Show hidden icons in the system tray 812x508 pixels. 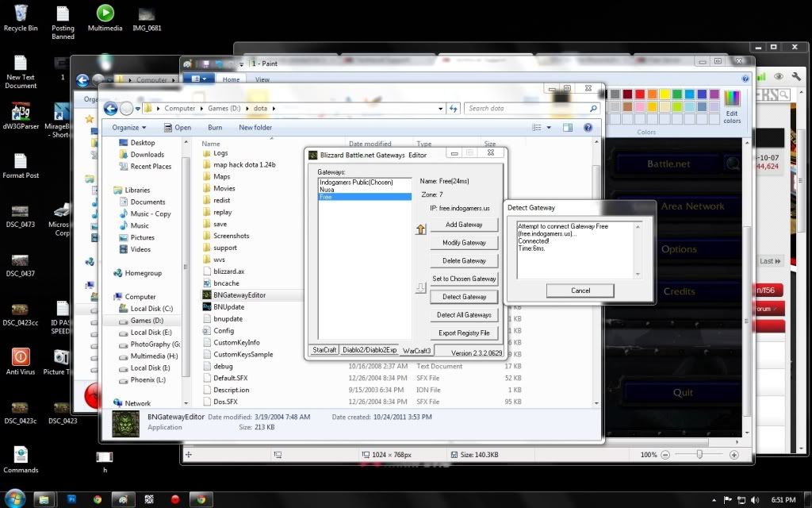[x=714, y=500]
